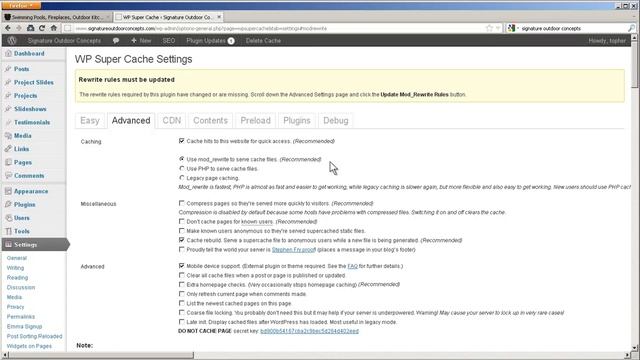Click the Posts pin icon

pos(8,69)
